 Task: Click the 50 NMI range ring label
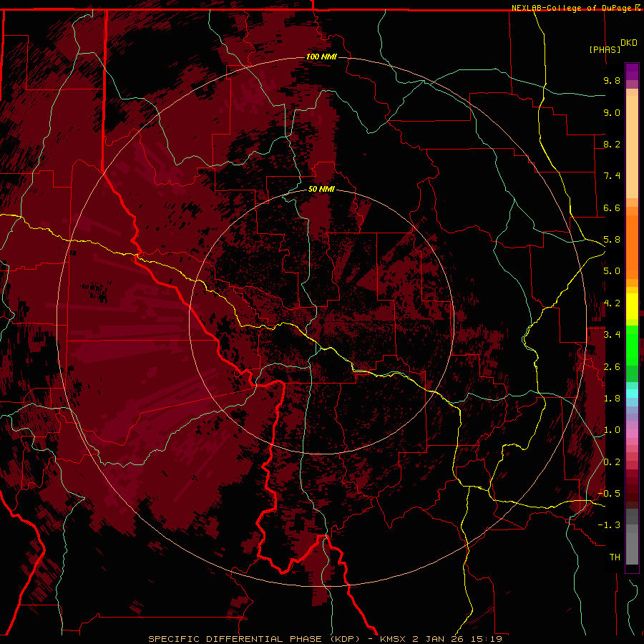pos(321,189)
